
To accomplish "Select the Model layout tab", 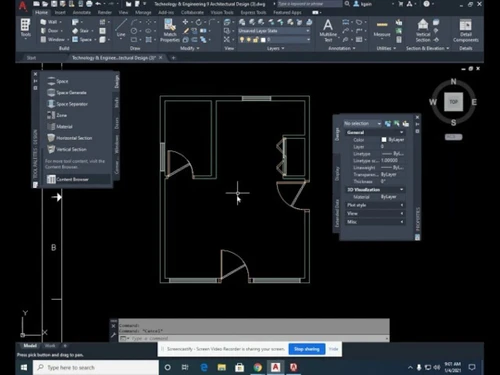I will pos(30,346).
